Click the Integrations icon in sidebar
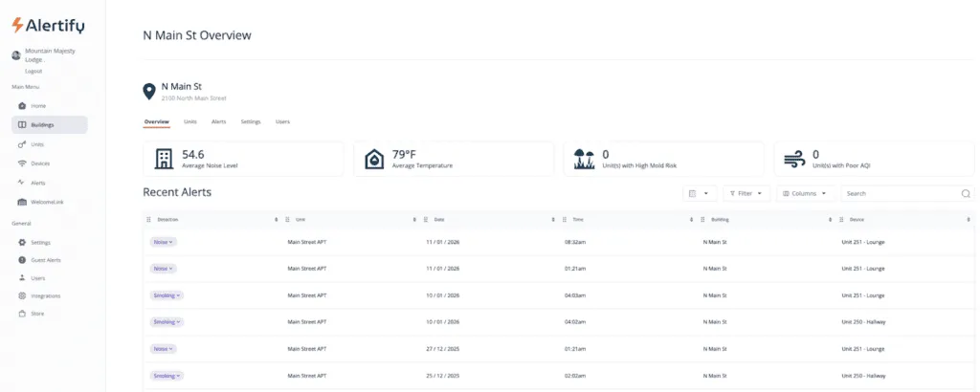The image size is (980, 392). [22, 295]
